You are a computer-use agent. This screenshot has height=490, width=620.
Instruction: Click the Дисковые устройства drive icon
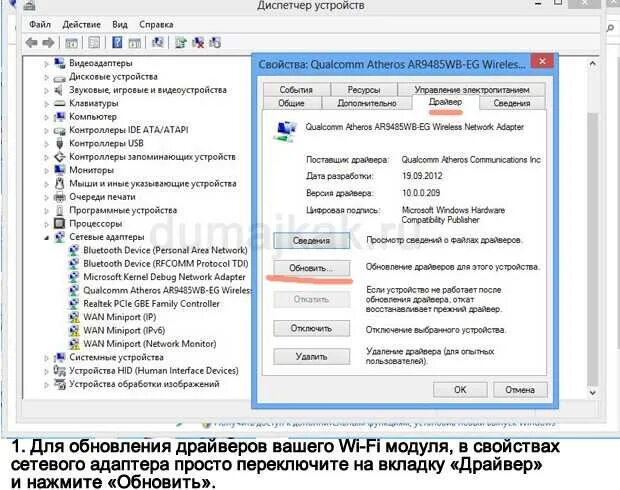tap(59, 78)
